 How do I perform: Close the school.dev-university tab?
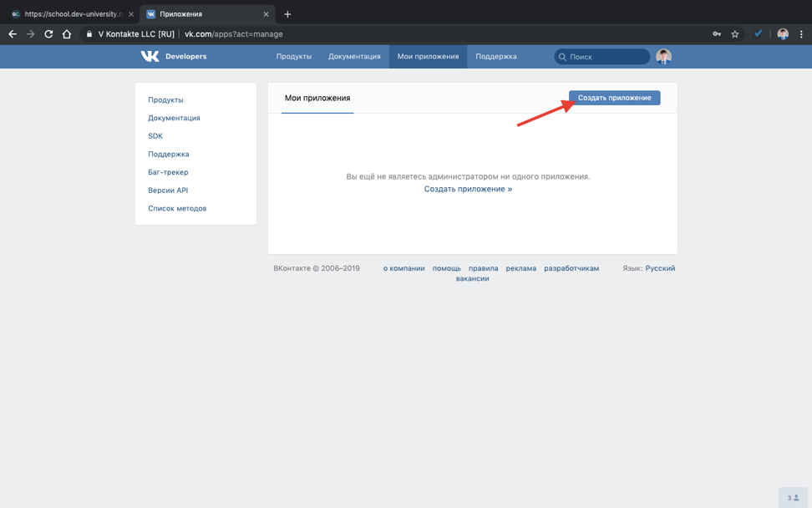(131, 14)
